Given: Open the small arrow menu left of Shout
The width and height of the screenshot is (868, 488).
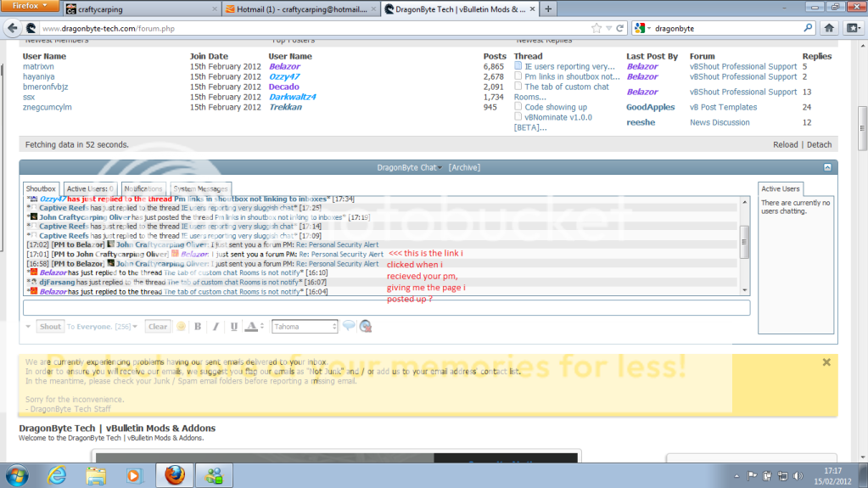Looking at the screenshot, I should click(x=28, y=326).
